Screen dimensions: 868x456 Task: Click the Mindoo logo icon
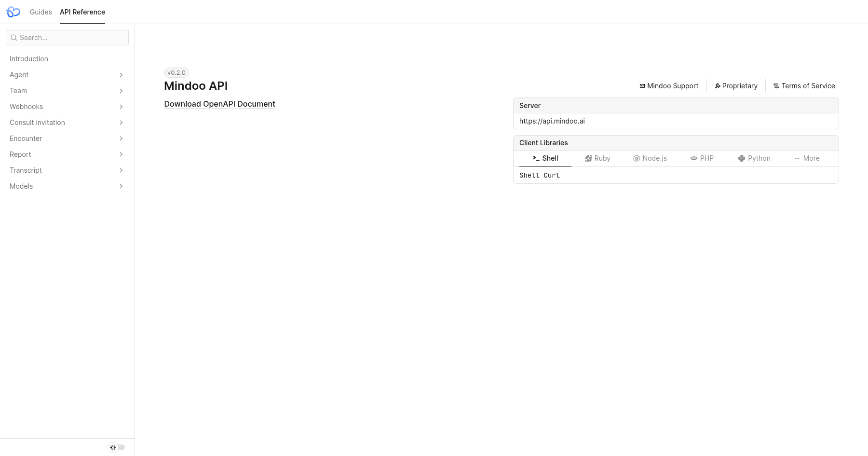coord(13,12)
